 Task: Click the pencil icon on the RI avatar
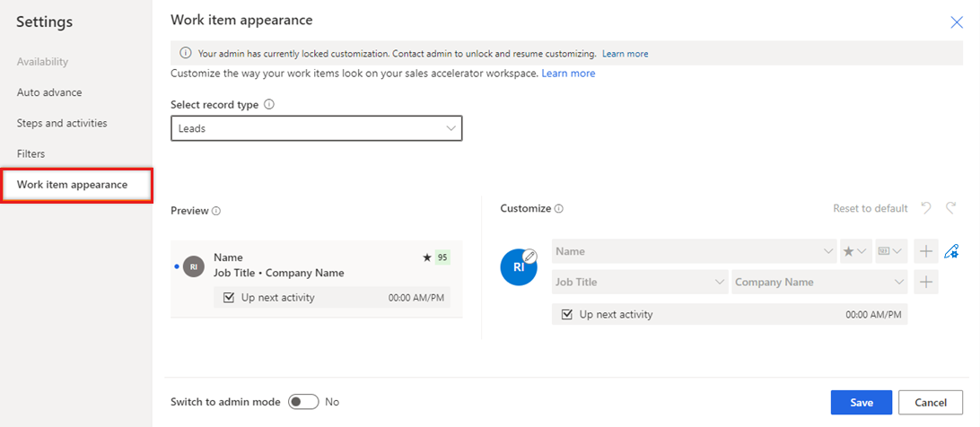529,256
